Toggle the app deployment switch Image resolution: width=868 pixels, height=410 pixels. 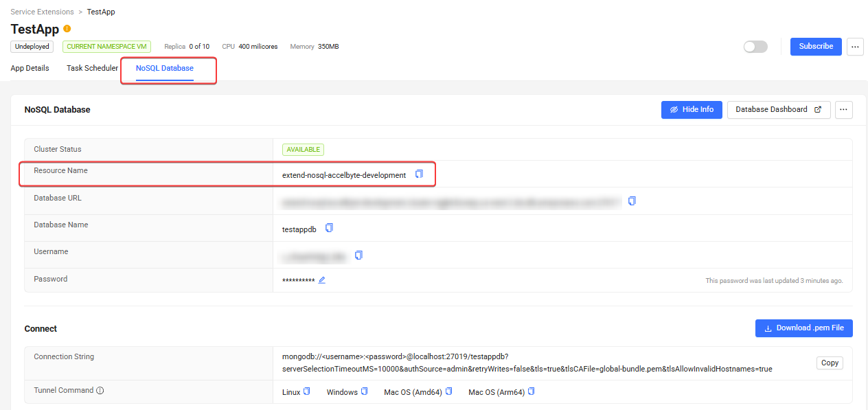coord(755,47)
